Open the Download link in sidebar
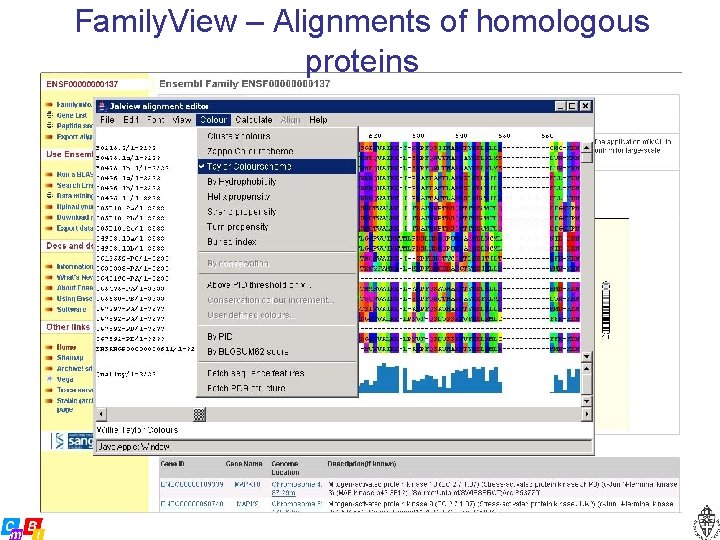Viewport: 720px width, 540px height. [75, 218]
